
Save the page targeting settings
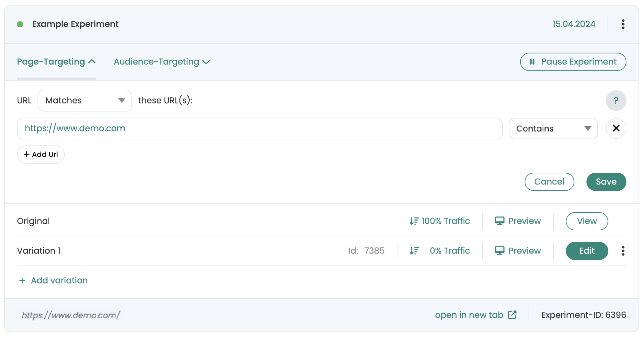click(606, 182)
